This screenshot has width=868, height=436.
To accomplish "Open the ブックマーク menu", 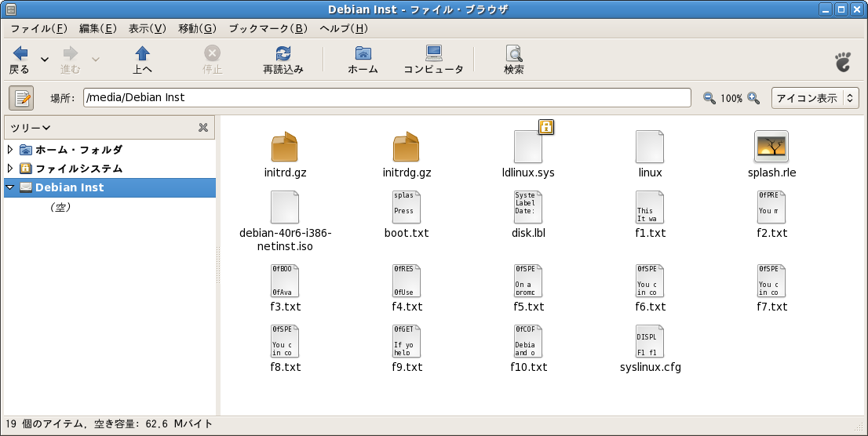I will (268, 29).
